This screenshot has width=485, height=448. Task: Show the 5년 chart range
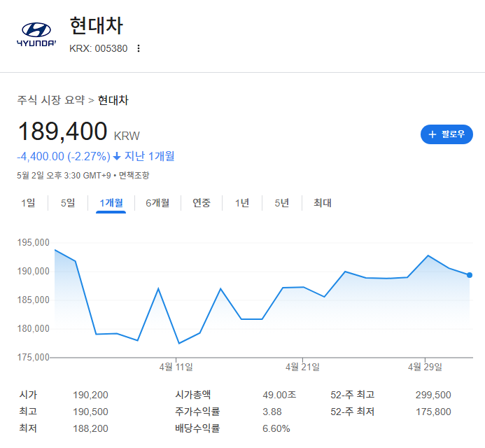tap(282, 203)
